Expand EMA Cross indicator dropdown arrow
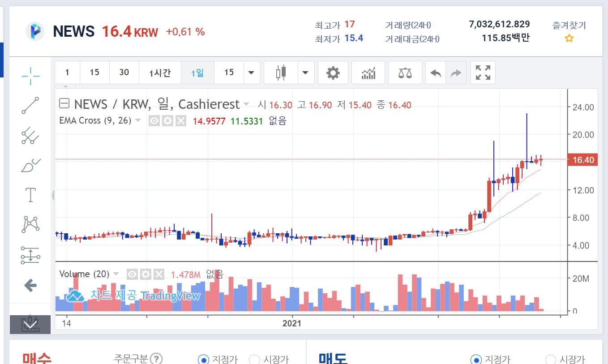Image resolution: width=608 pixels, height=364 pixels. pos(138,120)
